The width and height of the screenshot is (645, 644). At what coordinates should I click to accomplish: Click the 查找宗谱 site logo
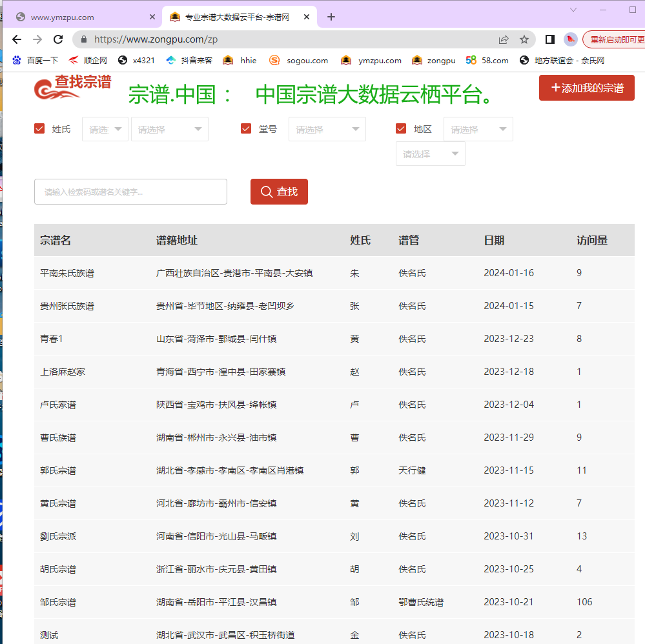tap(72, 88)
